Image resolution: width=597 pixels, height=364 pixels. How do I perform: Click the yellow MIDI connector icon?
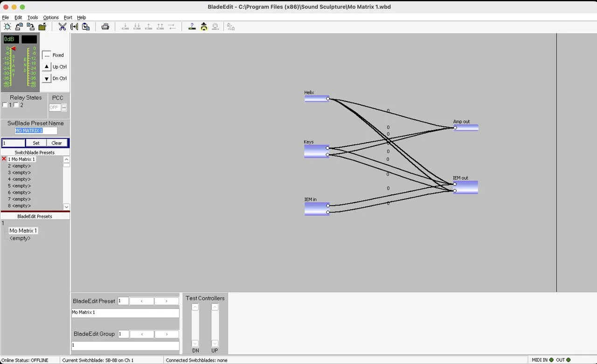[x=204, y=27]
